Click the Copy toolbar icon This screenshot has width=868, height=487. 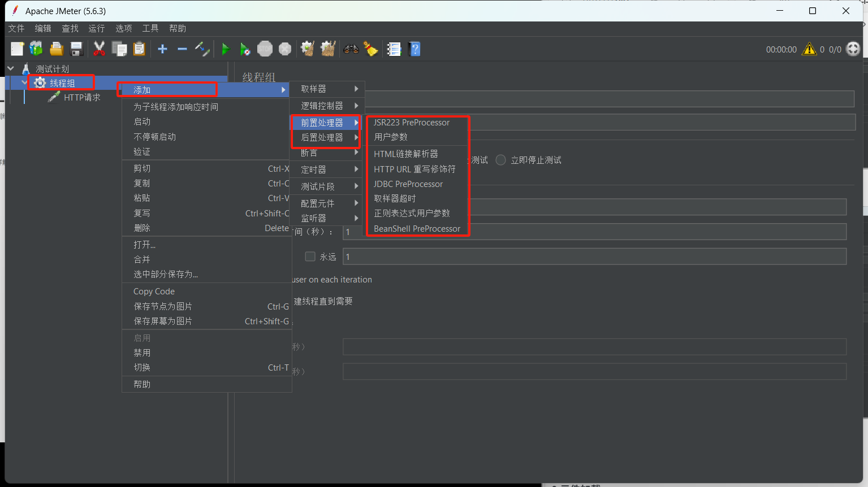coord(119,49)
